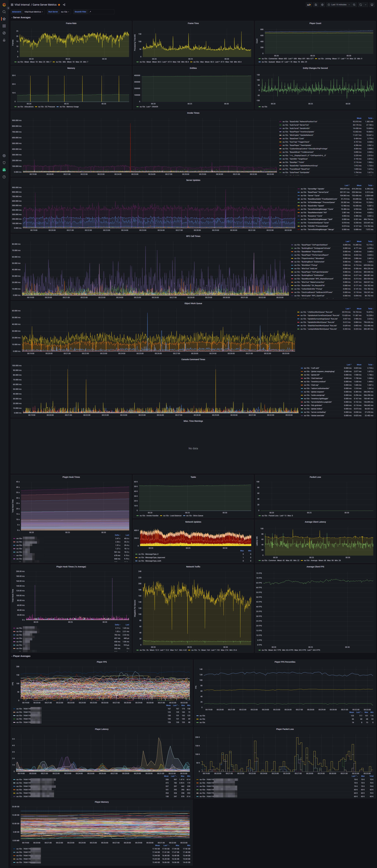Toggle the LifeStoryWorkQueue RunJob legend series
The image size is (377, 868).
click(316, 312)
